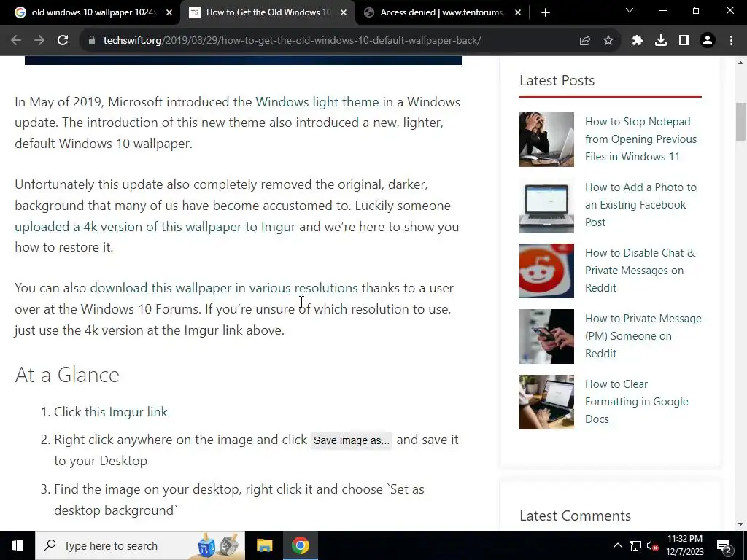747x560 pixels.
Task: Click the Chrome taskbar icon
Action: tap(301, 545)
